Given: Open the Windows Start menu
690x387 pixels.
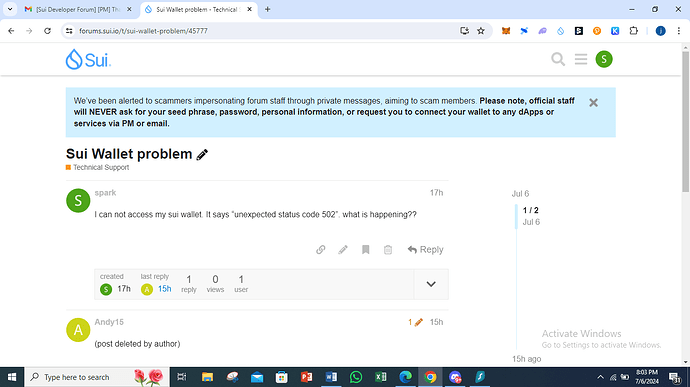Looking at the screenshot, I should coord(12,377).
